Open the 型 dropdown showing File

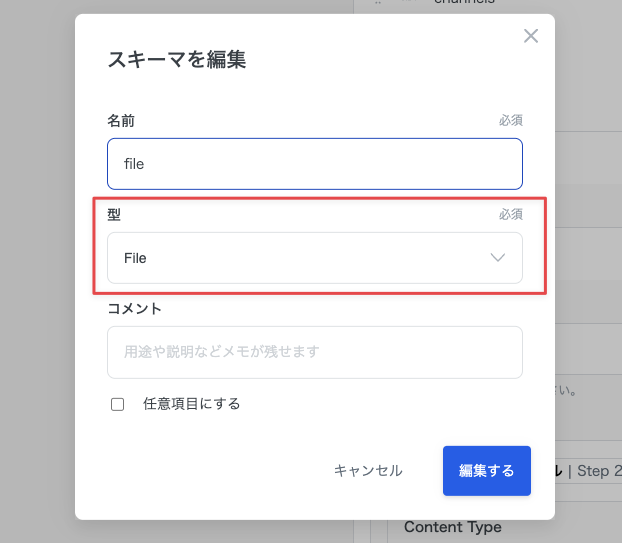314,258
